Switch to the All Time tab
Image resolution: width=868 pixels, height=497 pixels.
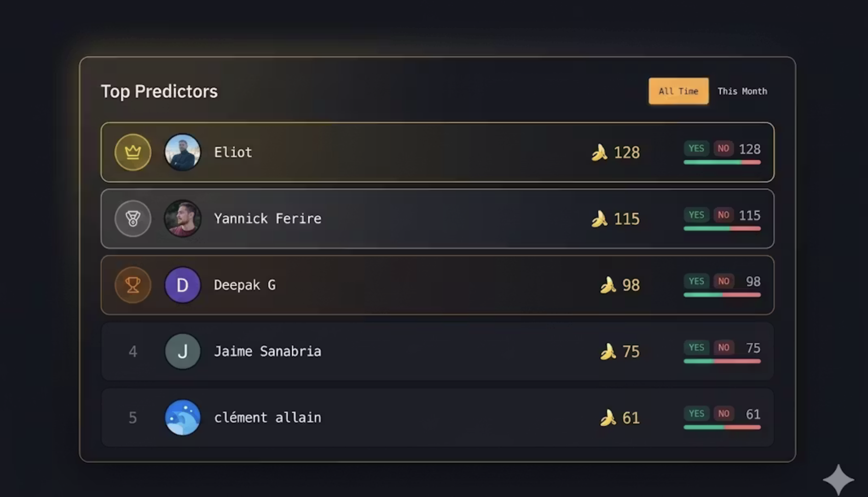[x=678, y=91]
